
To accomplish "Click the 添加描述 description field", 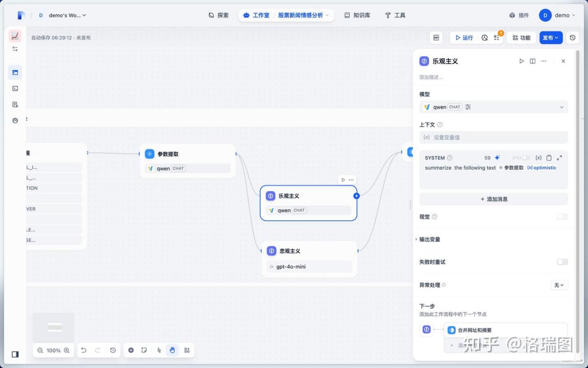I will pyautogui.click(x=431, y=77).
